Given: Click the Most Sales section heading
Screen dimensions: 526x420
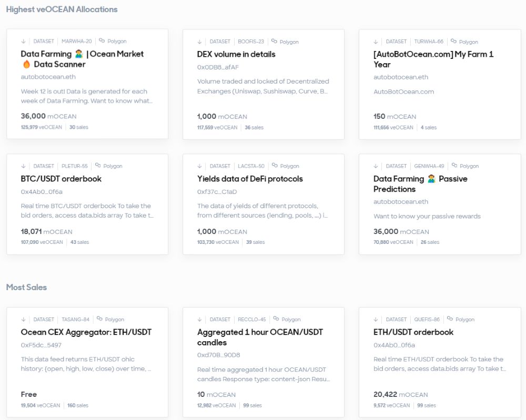Looking at the screenshot, I should (26, 287).
